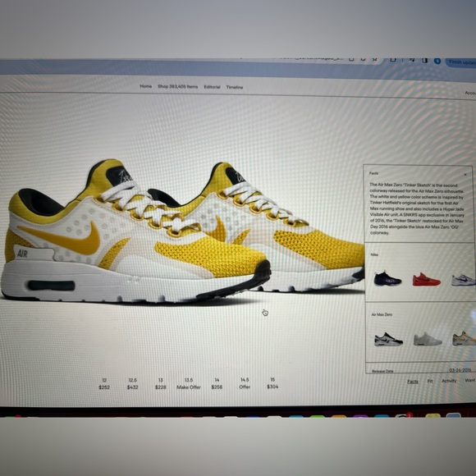476x476 pixels.
Task: Open the black Nike sneaker thumbnail
Action: pyautogui.click(x=387, y=279)
